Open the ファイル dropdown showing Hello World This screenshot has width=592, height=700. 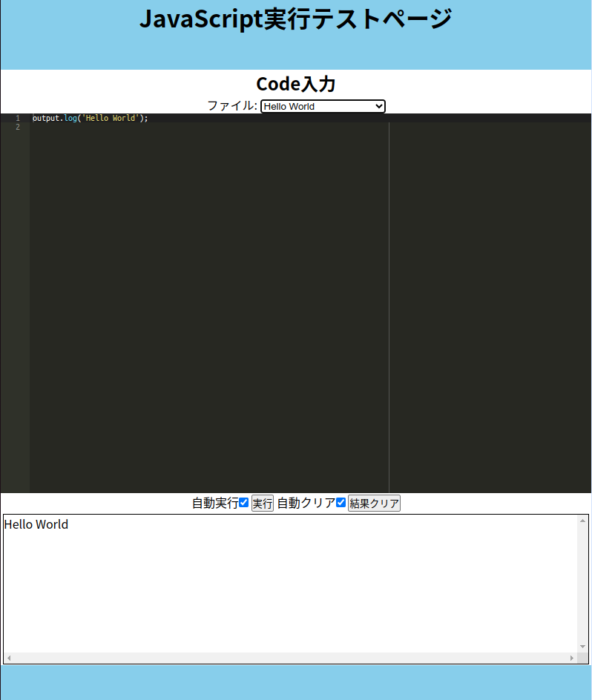[323, 106]
